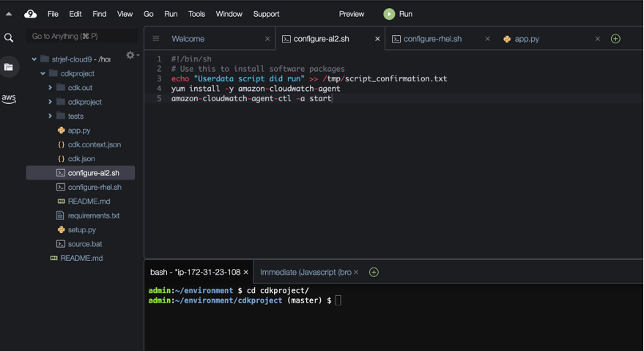Toggle the Environment file tree icon

coord(9,67)
